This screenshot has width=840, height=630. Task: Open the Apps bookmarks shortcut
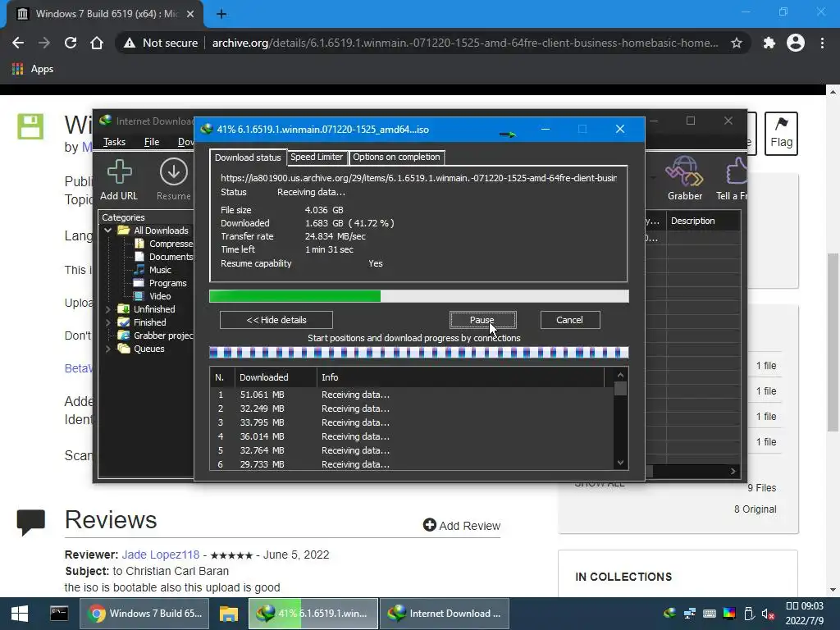(x=32, y=69)
